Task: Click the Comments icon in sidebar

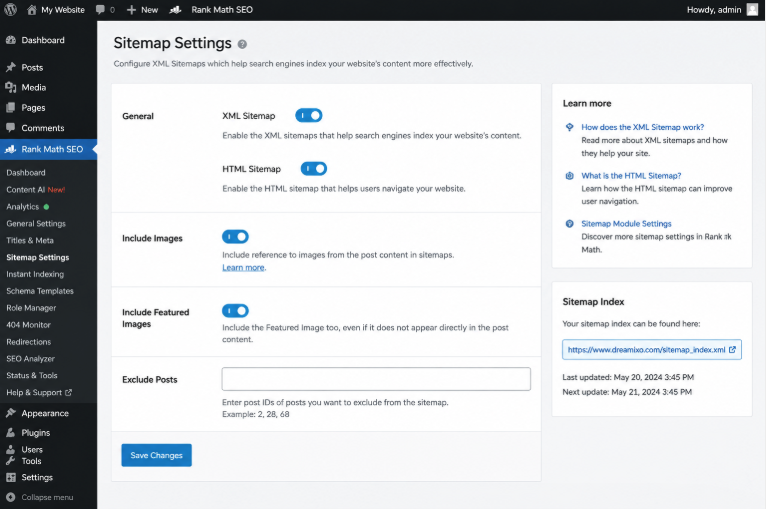Action: pos(11,127)
